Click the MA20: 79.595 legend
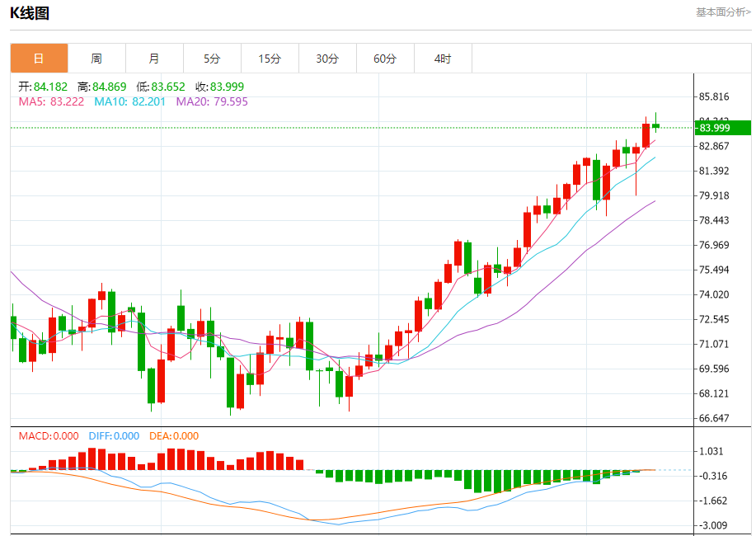 pyautogui.click(x=212, y=101)
